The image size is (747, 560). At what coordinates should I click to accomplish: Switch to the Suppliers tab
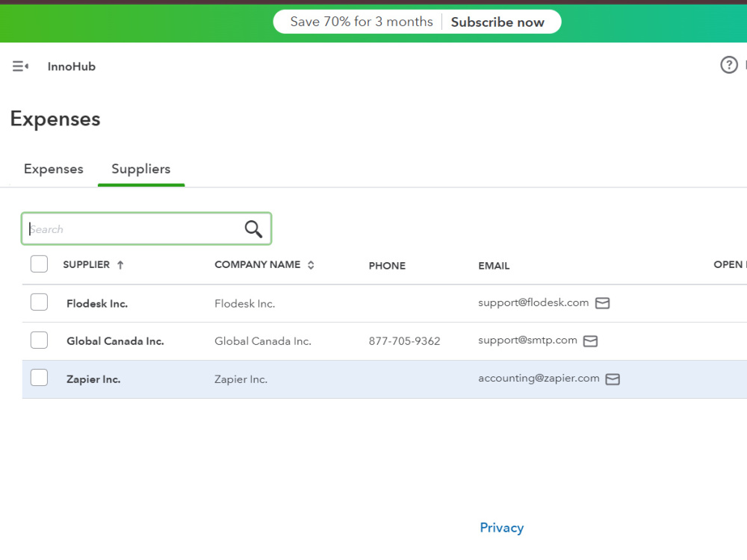141,169
